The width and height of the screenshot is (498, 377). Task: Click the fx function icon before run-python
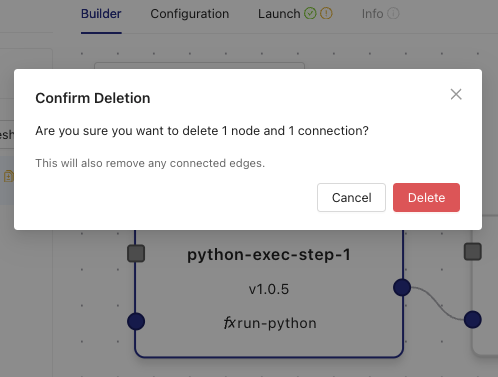point(229,323)
